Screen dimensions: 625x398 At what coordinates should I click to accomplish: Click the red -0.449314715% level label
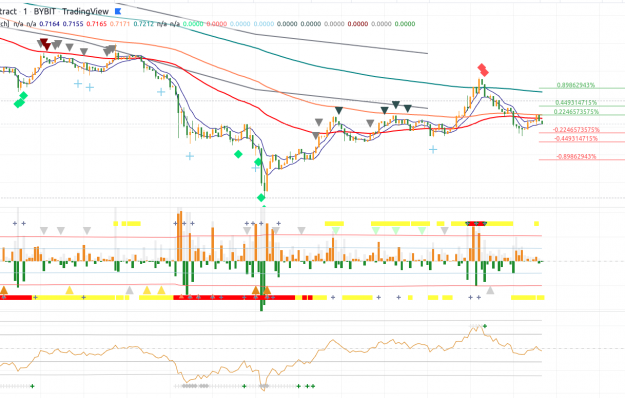[x=576, y=139]
